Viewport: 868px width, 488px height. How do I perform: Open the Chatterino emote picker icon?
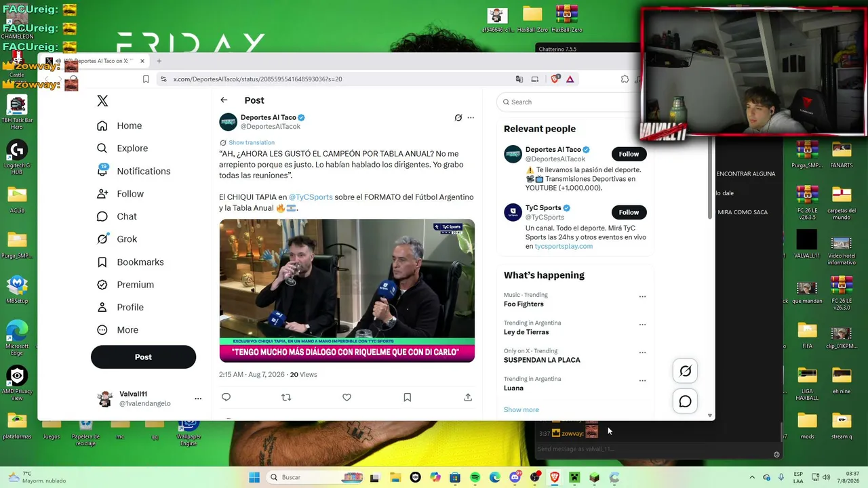point(776,455)
